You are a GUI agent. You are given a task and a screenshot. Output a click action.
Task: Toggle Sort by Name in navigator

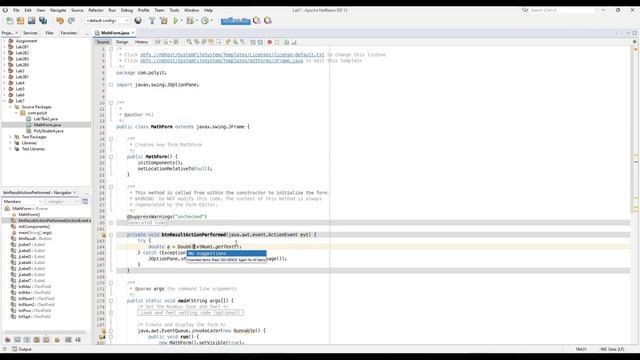68,340
